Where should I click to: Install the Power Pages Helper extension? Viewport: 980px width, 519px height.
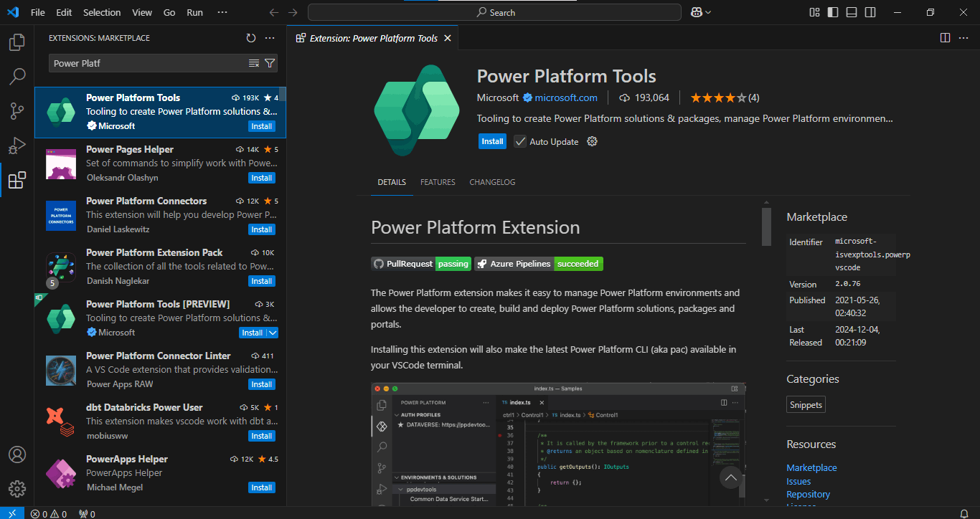(x=261, y=178)
